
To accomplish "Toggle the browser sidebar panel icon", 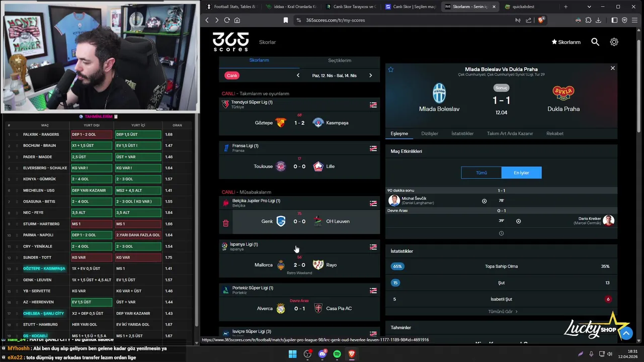I will [x=614, y=20].
